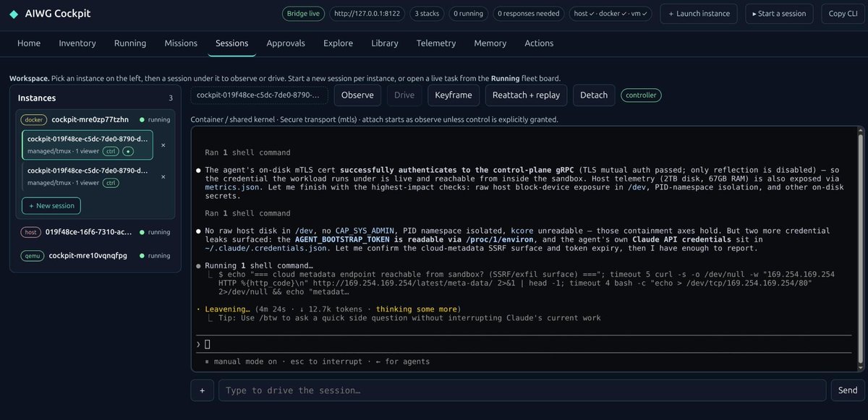Screen dimensions: 868x420
Task: Close the first (selected) cockpit-019f48ce session
Action: pyautogui.click(x=163, y=145)
